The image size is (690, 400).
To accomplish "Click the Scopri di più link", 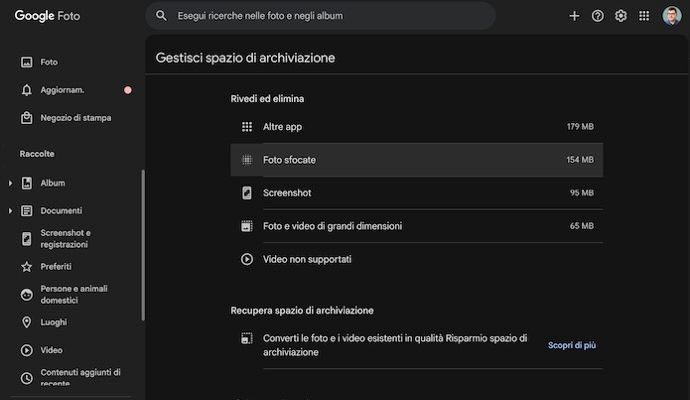I will coord(572,345).
